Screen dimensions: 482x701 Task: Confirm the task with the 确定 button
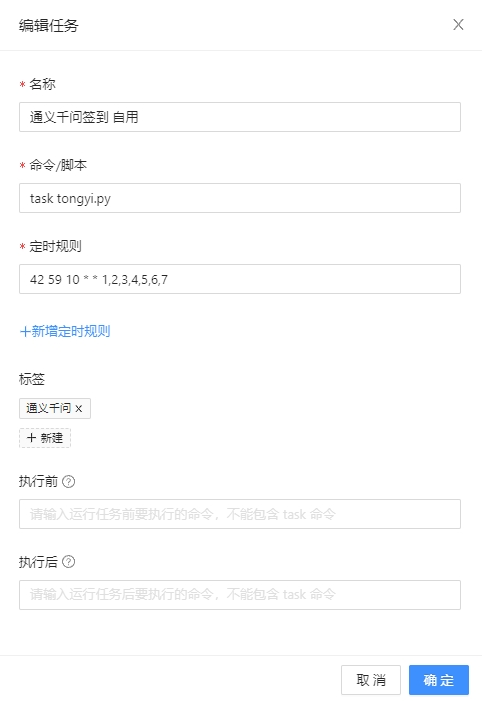439,680
